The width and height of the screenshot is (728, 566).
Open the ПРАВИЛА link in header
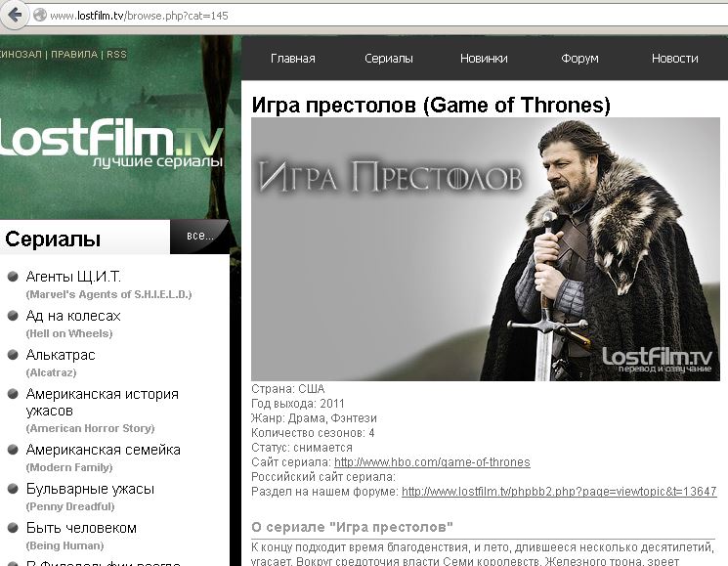(x=74, y=55)
